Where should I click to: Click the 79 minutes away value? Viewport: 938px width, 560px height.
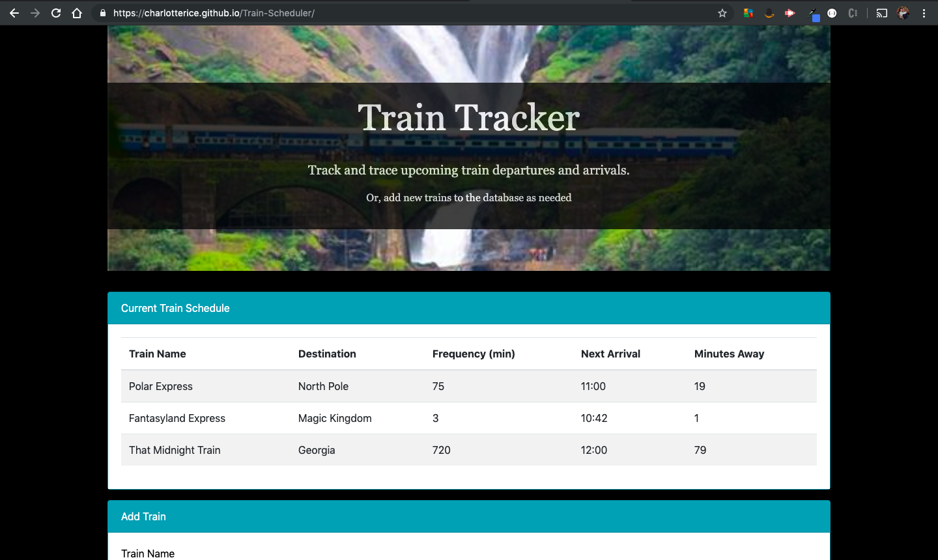pos(700,450)
